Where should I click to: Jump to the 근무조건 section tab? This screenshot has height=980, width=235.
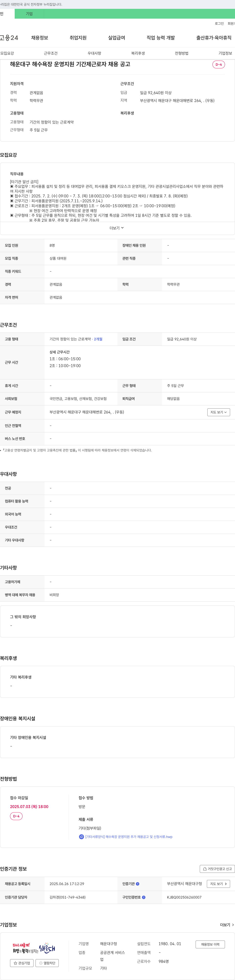pyautogui.click(x=50, y=53)
